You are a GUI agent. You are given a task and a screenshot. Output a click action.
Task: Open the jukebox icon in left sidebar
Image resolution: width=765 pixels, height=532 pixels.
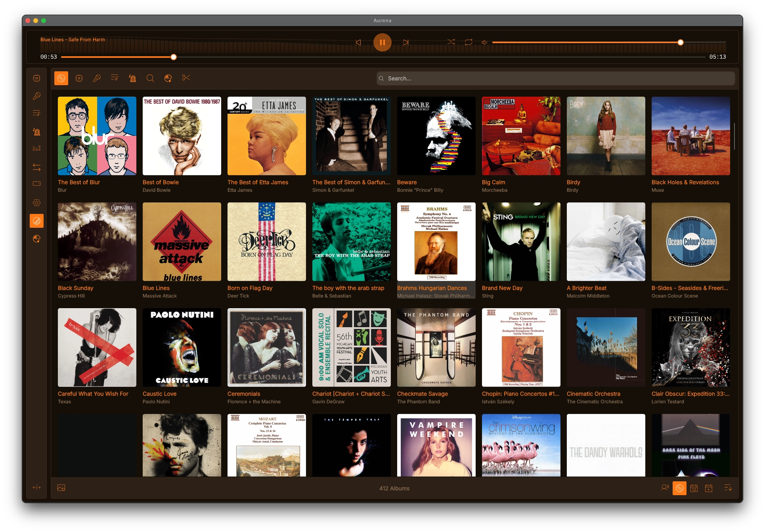[36, 132]
